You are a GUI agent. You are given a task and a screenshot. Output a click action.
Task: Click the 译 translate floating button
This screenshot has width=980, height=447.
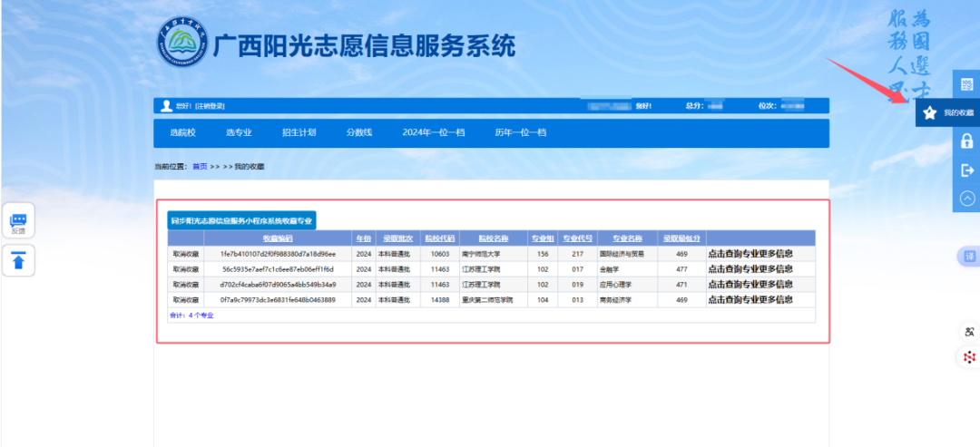click(x=968, y=257)
